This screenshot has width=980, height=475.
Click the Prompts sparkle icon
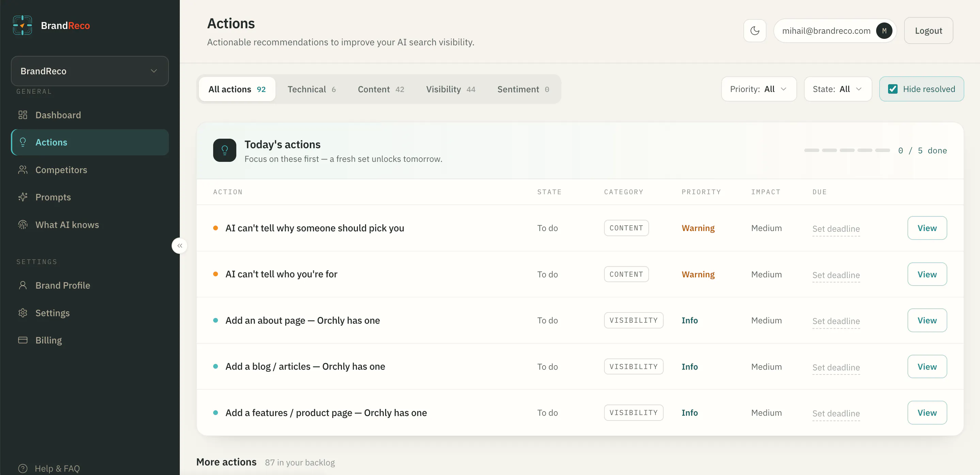[x=23, y=197]
